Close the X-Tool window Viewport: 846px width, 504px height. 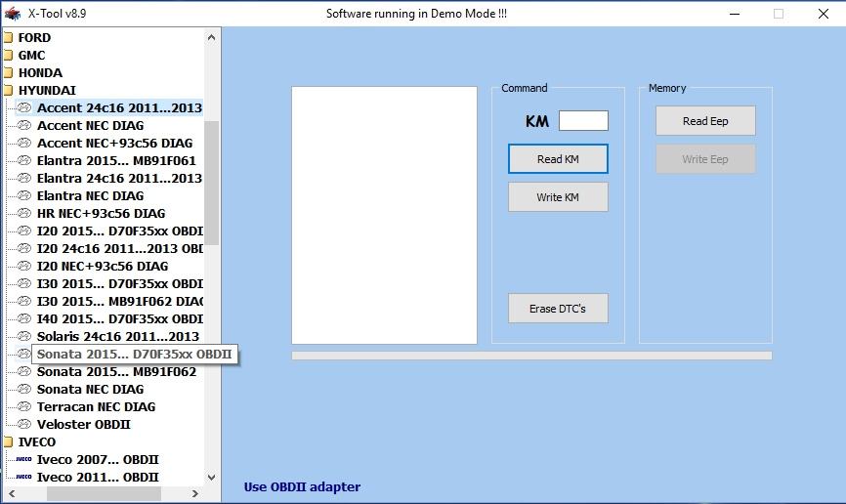coord(824,14)
